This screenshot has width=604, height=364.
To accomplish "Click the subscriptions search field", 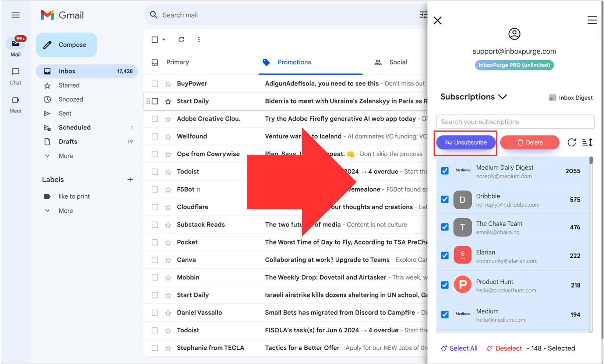I will tap(515, 122).
